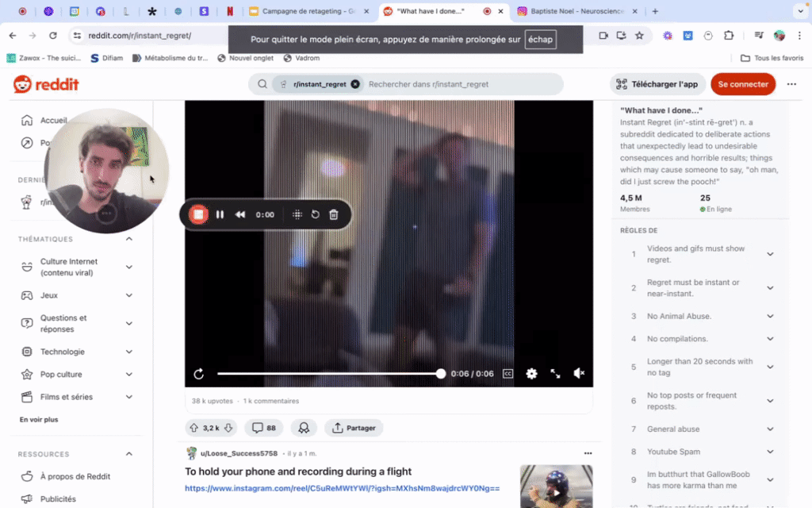Open the recording toolbar grip dots
Viewport: 812px width, 508px height.
[x=297, y=214]
